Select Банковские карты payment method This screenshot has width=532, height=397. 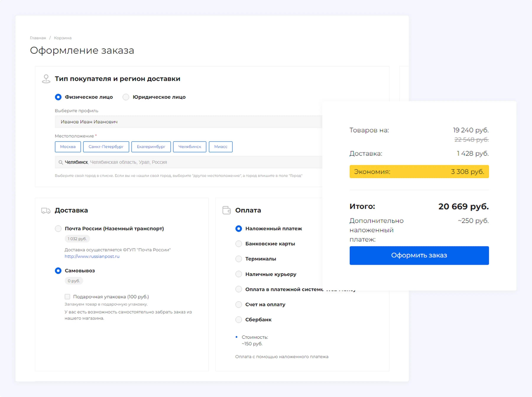click(239, 244)
